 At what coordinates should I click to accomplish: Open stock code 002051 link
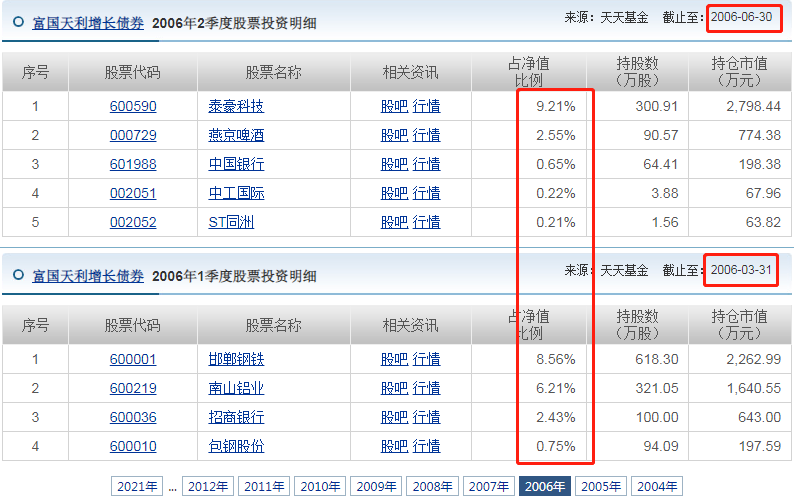pyautogui.click(x=133, y=193)
